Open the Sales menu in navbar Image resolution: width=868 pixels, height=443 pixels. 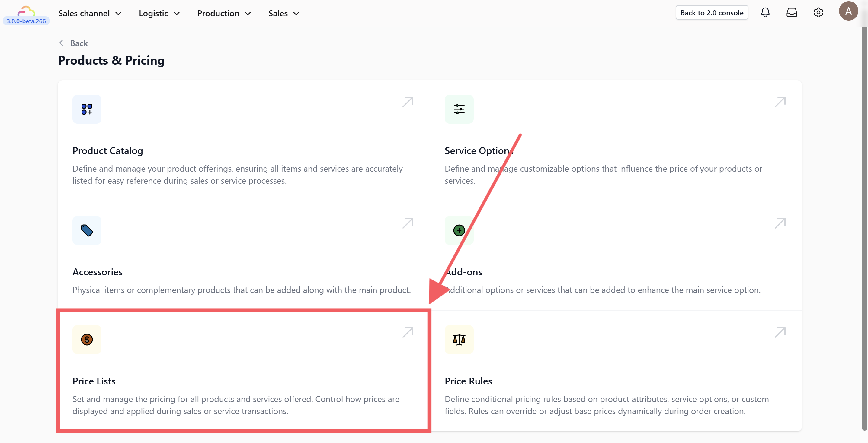click(x=284, y=14)
